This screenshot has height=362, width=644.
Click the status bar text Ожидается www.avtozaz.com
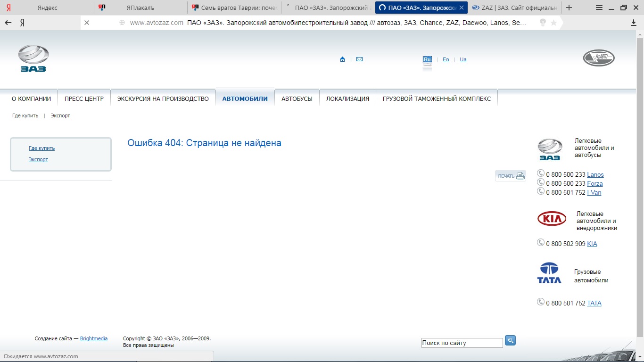click(x=41, y=356)
